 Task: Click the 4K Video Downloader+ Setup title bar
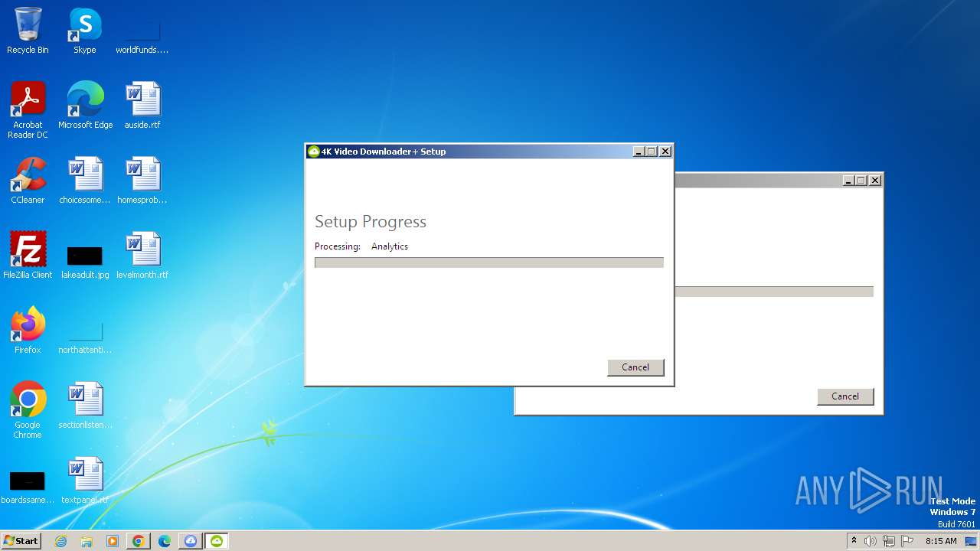click(x=489, y=152)
